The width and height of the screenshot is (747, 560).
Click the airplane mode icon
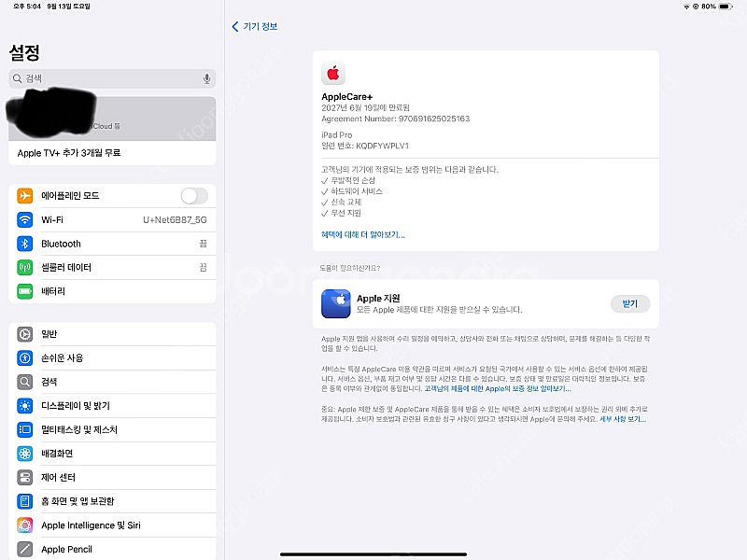click(25, 196)
